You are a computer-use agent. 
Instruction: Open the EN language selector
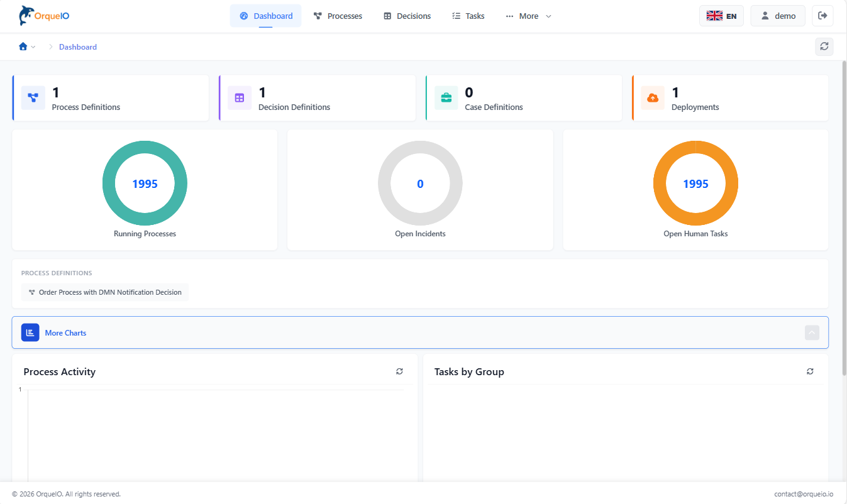point(721,16)
